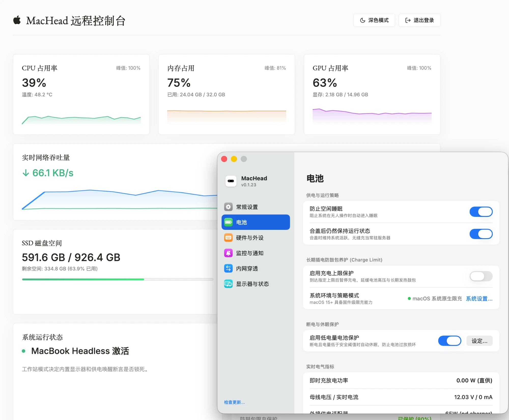509x420 pixels.
Task: Click the 温度: 48.2 °C text
Action: [37, 95]
